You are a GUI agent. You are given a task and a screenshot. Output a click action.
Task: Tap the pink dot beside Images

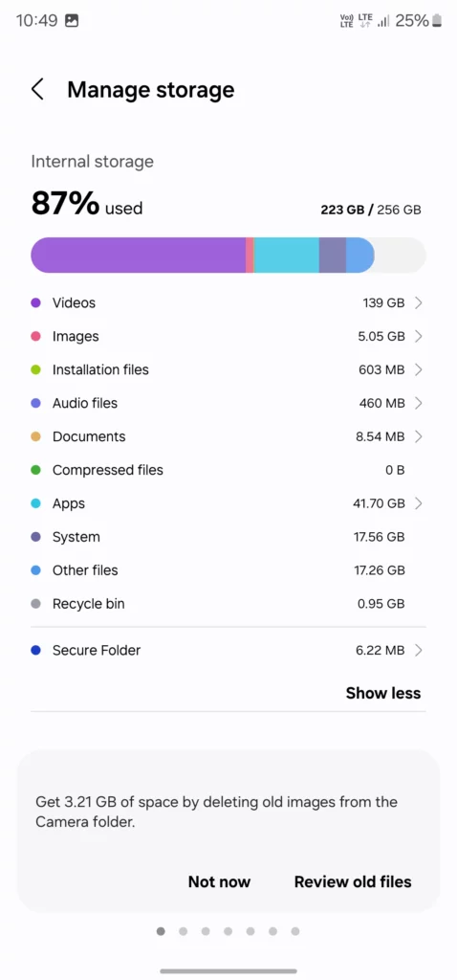coord(35,336)
